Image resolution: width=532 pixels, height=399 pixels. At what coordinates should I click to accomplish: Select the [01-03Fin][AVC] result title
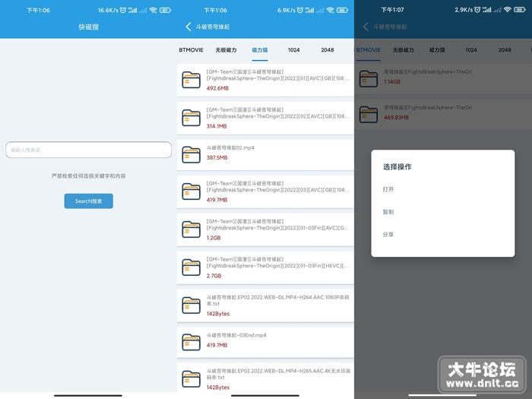coord(277,224)
